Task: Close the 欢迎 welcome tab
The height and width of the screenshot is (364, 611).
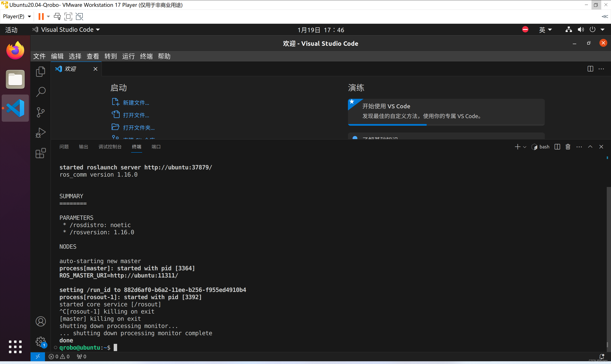Action: click(x=95, y=69)
